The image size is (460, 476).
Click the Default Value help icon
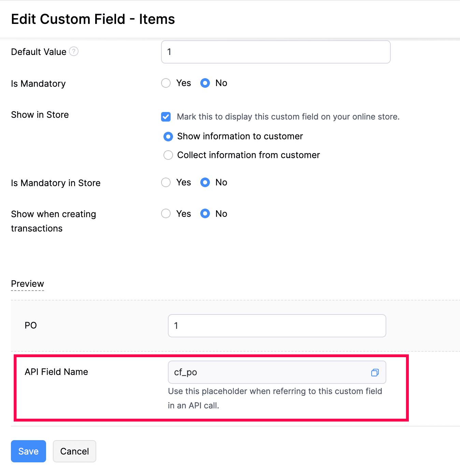click(x=74, y=52)
